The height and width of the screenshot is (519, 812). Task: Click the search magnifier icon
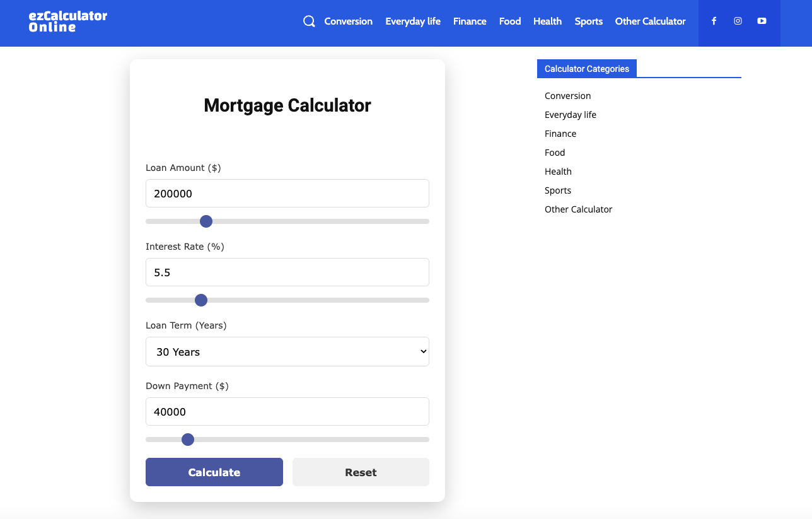(x=309, y=21)
